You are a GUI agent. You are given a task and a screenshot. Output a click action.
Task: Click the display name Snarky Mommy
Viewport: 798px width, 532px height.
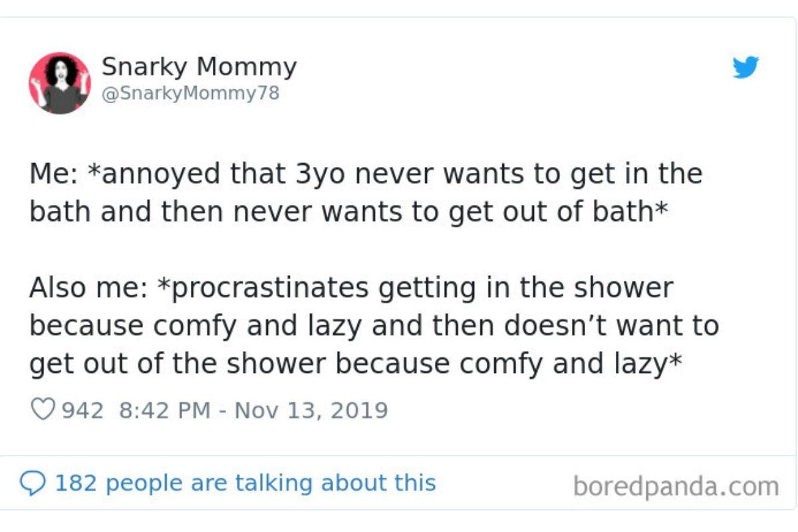tap(199, 66)
